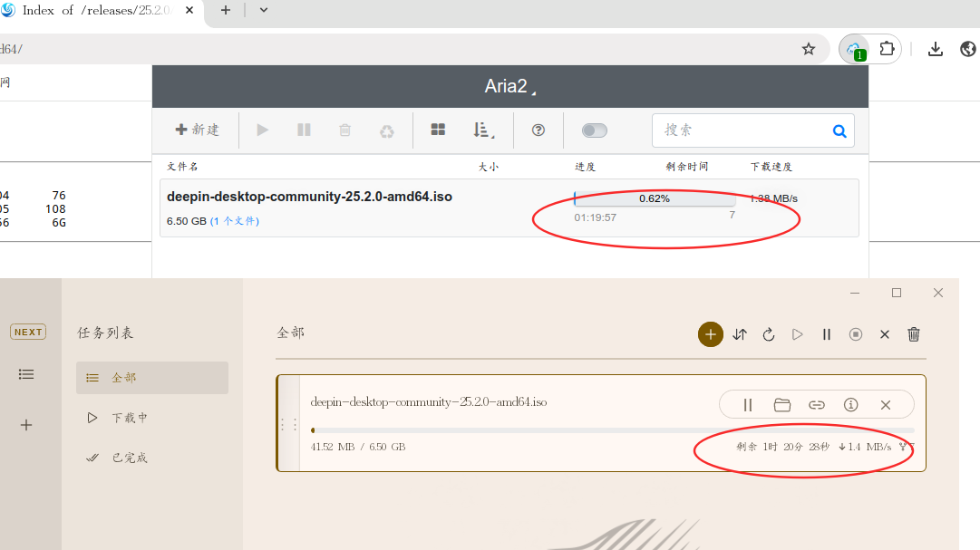The height and width of the screenshot is (550, 980).
Task: Click the start (play) icon in Aria2 toolbar
Action: pos(263,130)
